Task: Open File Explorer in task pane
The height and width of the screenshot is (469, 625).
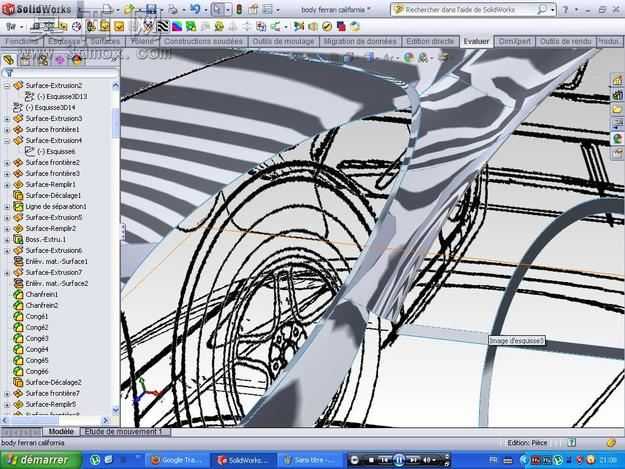Action: [x=617, y=110]
